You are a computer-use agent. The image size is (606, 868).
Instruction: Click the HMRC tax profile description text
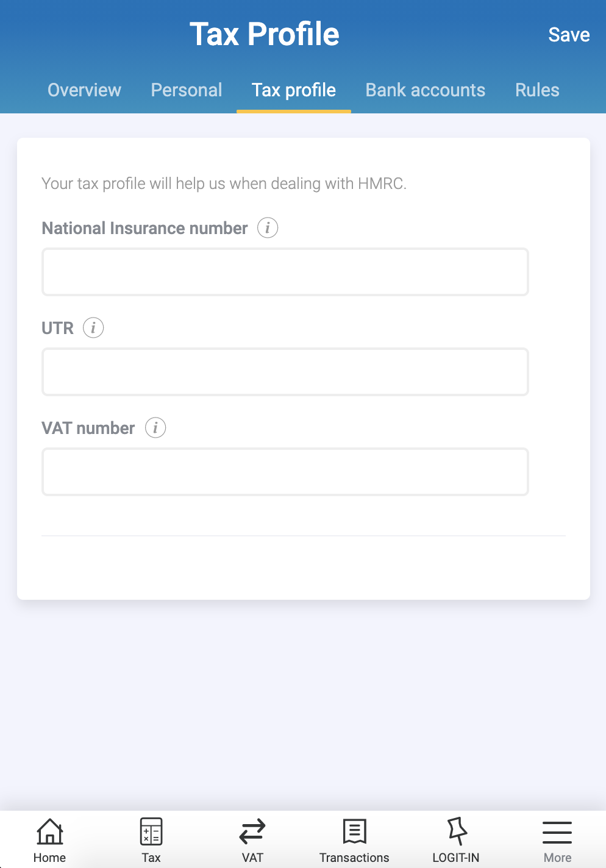click(224, 183)
